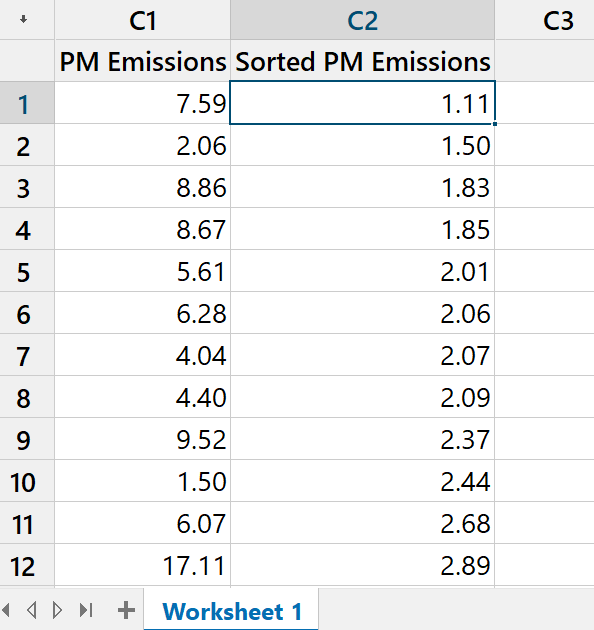
Task: Click previous worksheet arrow icon
Action: [x=31, y=610]
